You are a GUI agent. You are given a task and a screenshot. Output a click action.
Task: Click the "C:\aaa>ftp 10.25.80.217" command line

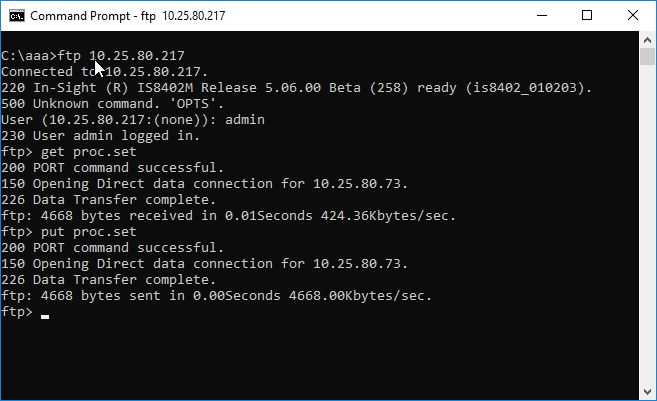(x=93, y=55)
